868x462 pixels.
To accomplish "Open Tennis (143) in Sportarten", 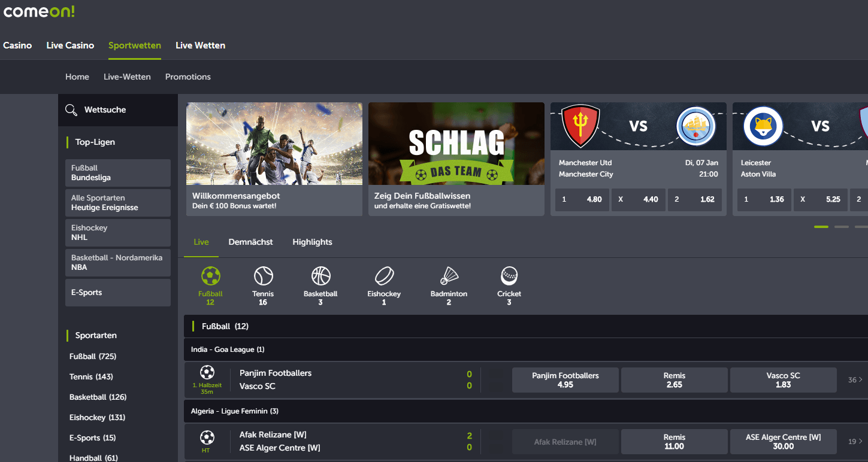I will 91,376.
